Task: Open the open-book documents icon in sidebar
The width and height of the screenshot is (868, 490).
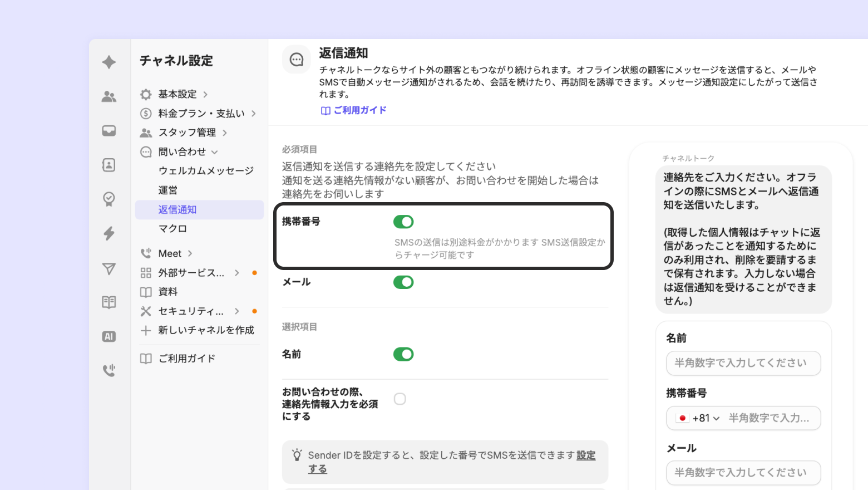Action: 109,302
